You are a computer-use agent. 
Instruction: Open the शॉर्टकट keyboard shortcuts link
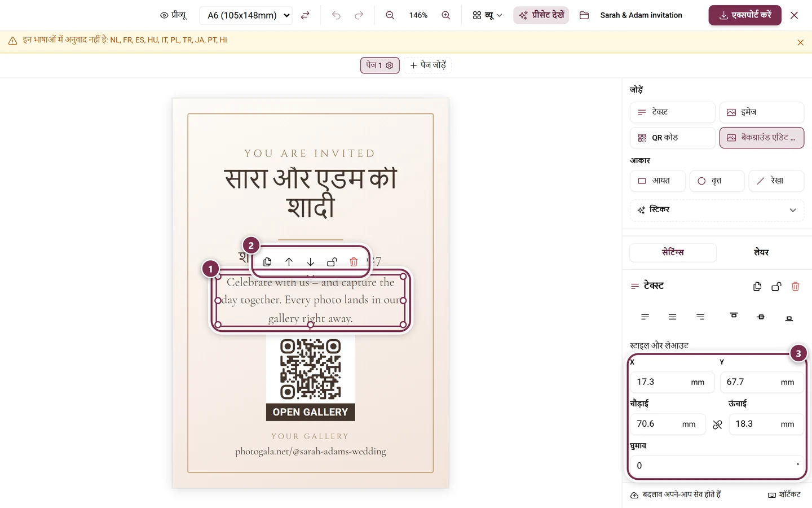784,495
